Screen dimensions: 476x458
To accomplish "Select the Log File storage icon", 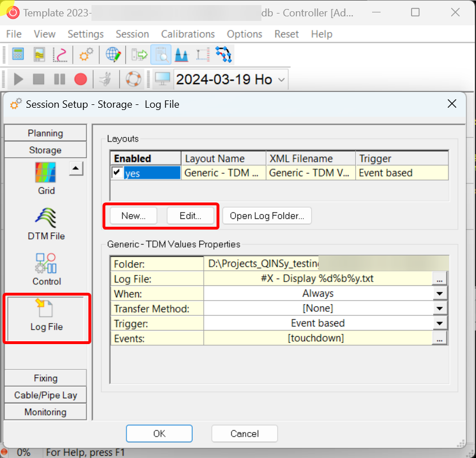I will 46,319.
